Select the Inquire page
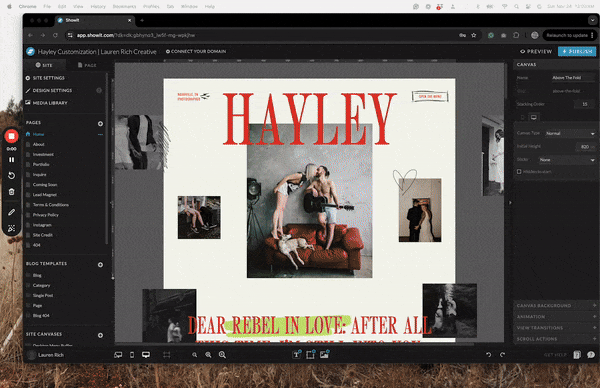Viewport: 600px width, 388px height. pos(39,174)
